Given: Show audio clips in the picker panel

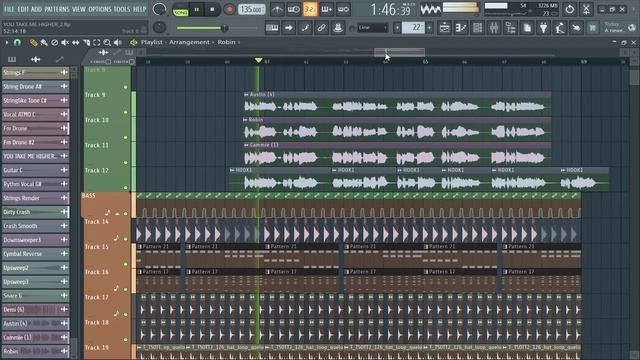Looking at the screenshot, I should click(36, 60).
